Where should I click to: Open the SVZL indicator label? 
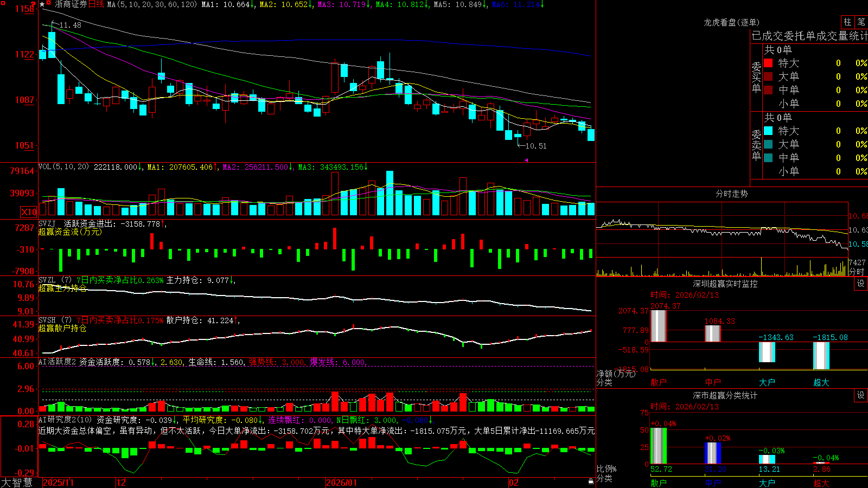tap(47, 280)
